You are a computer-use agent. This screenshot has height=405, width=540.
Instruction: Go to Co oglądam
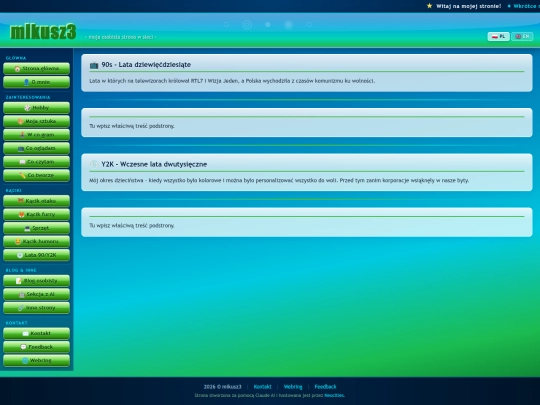click(36, 148)
